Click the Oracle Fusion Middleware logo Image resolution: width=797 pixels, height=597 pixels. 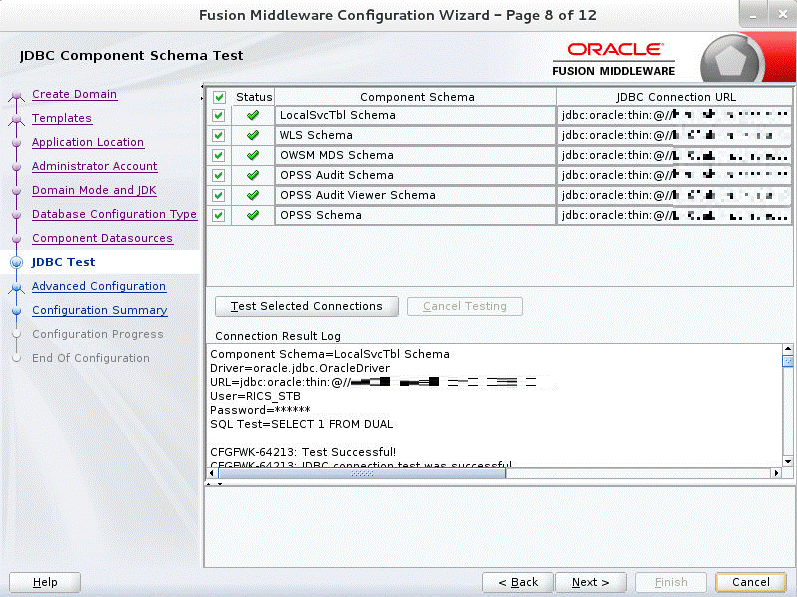point(614,59)
